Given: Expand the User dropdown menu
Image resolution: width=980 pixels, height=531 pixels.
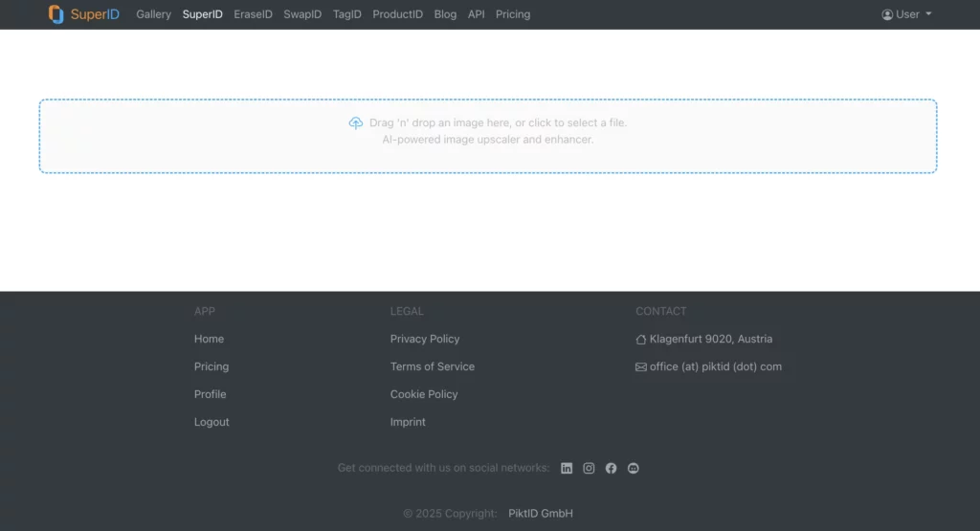Looking at the screenshot, I should [907, 14].
